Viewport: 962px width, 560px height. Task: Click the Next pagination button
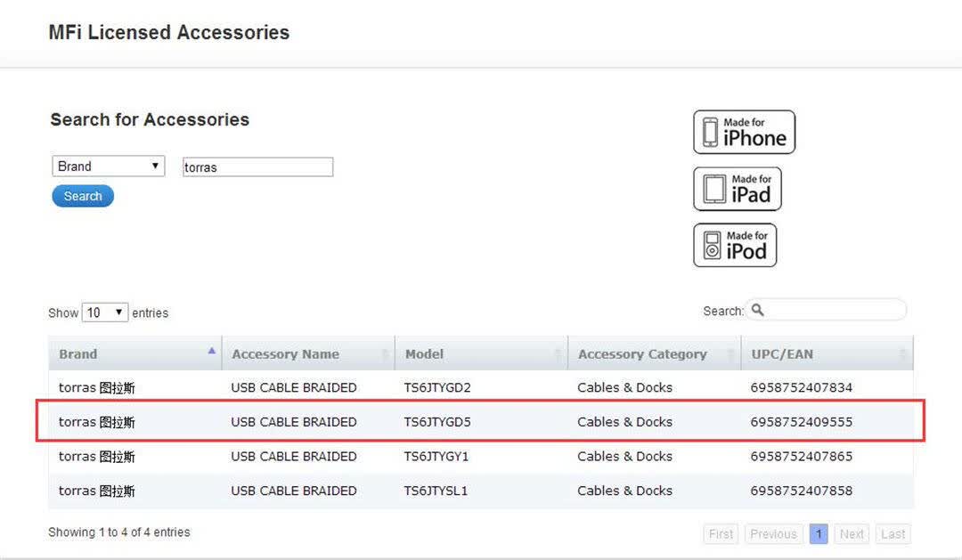pos(852,534)
